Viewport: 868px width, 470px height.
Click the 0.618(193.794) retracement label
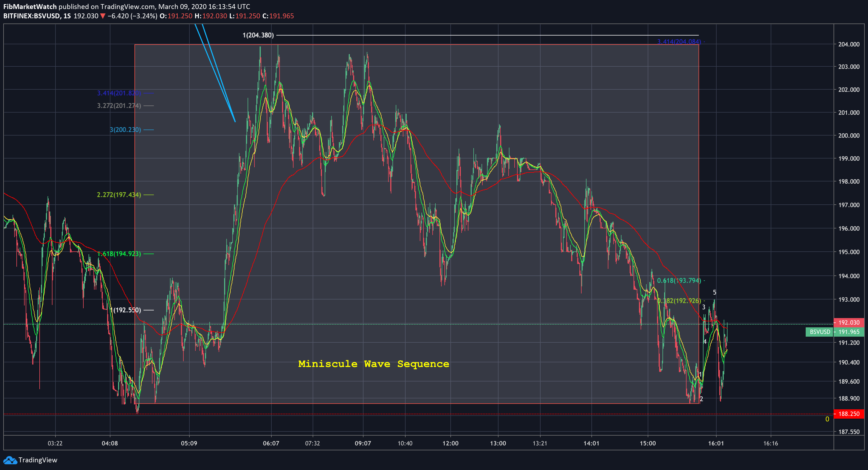(679, 280)
